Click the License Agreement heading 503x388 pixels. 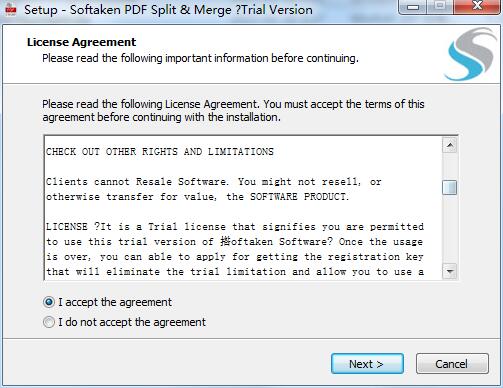(x=81, y=42)
